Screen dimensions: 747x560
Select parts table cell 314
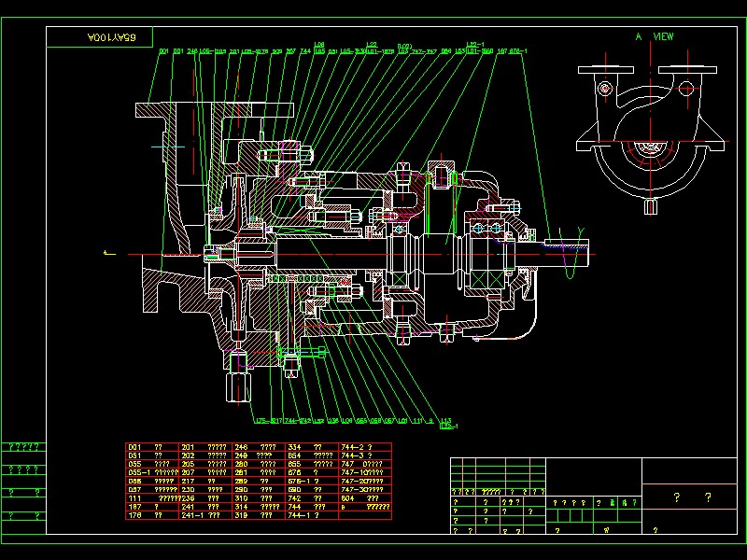coord(260,507)
